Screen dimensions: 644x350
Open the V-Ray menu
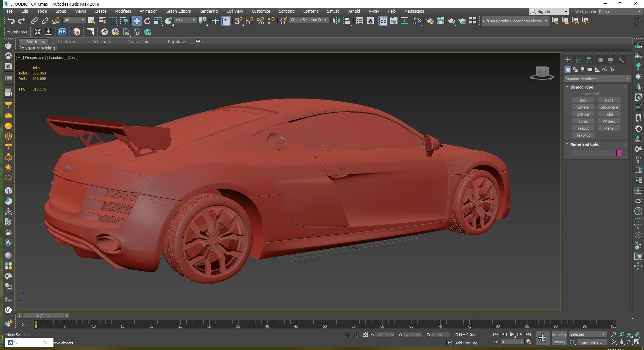[374, 11]
